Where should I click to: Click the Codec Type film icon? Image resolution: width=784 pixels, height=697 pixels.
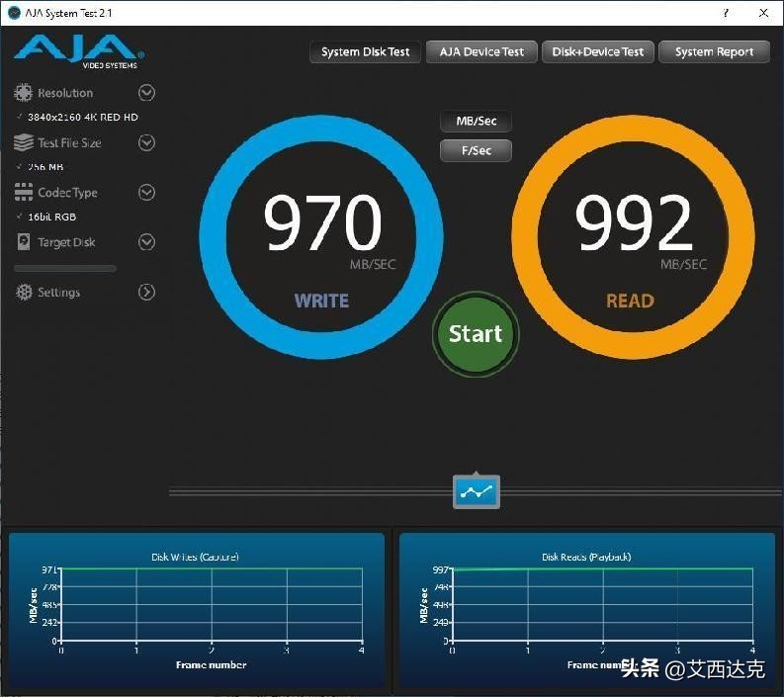(23, 193)
